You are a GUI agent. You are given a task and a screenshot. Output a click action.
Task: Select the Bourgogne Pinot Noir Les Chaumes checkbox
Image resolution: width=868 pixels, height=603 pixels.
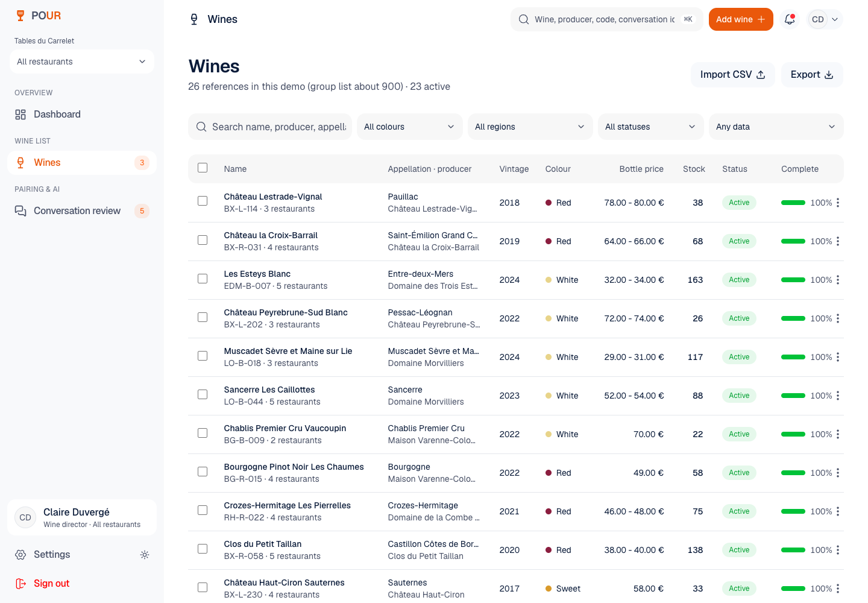click(x=203, y=472)
